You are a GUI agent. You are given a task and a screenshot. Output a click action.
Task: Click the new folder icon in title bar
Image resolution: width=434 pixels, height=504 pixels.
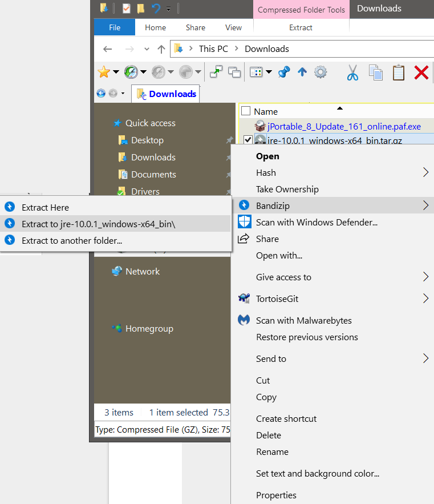[141, 9]
